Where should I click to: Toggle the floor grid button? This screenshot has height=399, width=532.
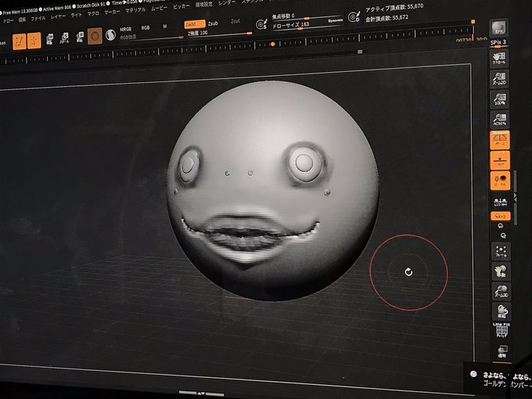(x=500, y=160)
